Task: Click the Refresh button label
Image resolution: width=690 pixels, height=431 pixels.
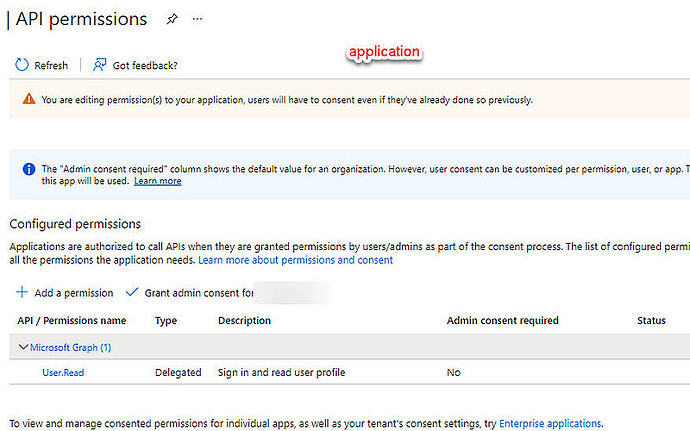Action: click(x=51, y=66)
